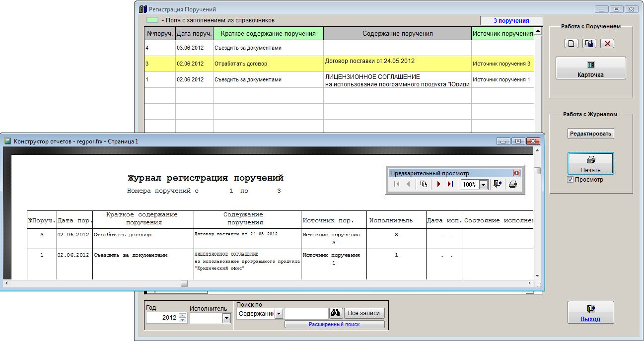Click the report preview horizontal scrollbar thumb
644x341 pixels.
coord(184,283)
